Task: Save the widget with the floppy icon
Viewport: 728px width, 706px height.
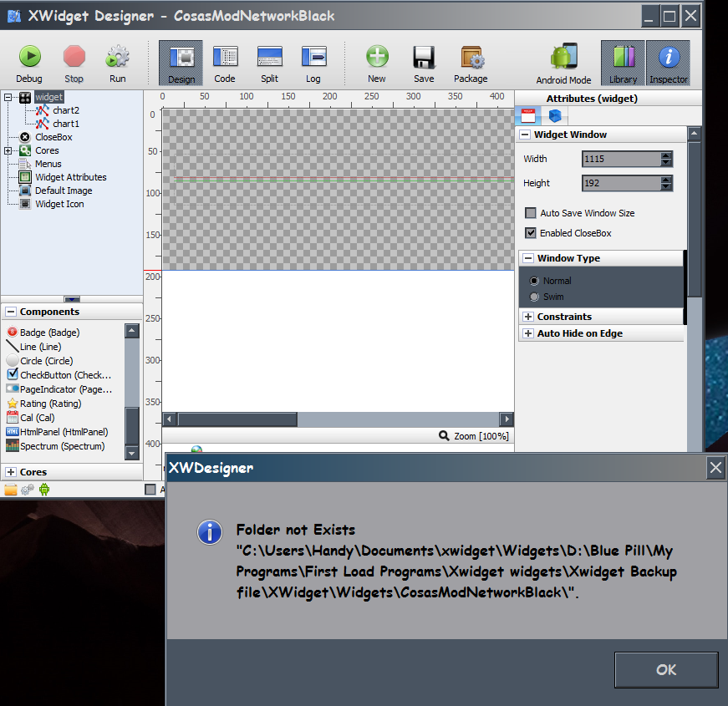Action: tap(424, 57)
